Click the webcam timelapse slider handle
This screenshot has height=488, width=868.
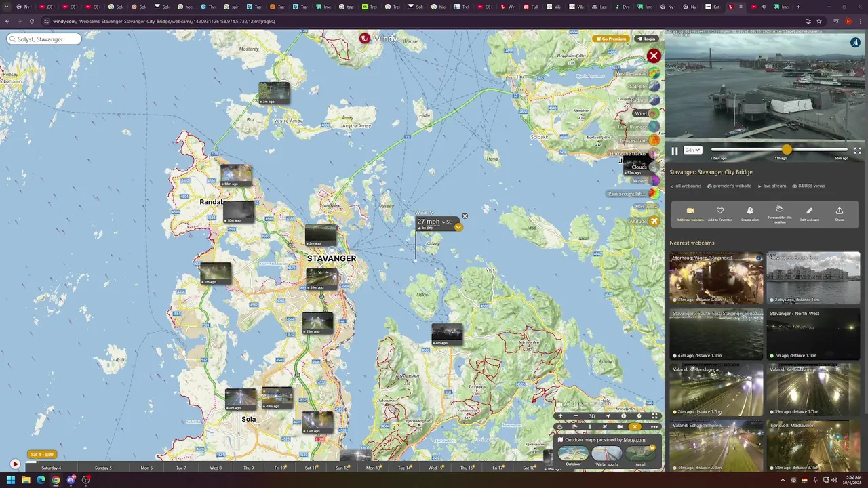coord(787,149)
